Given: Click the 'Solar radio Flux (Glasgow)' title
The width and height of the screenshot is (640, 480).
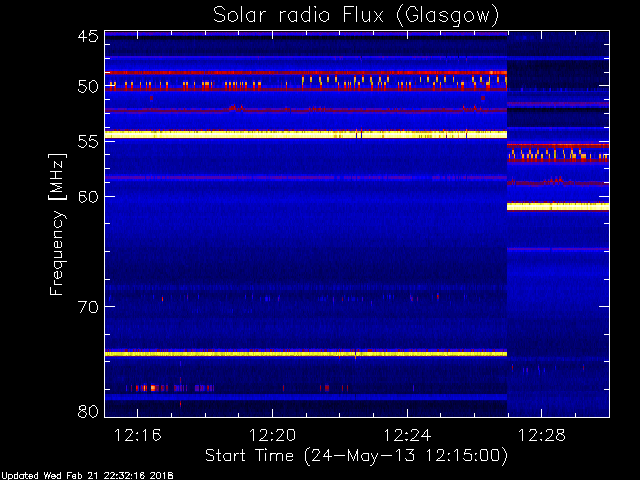Looking at the screenshot, I should click(356, 16).
